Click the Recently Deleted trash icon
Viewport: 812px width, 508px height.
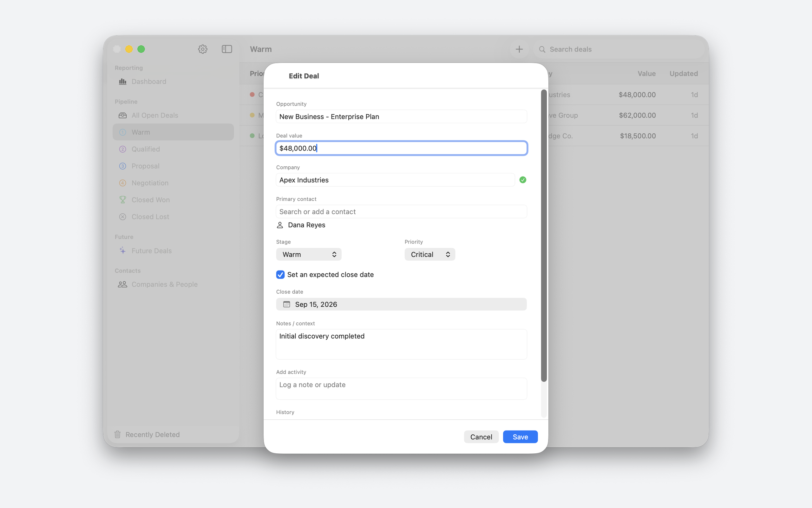click(117, 434)
